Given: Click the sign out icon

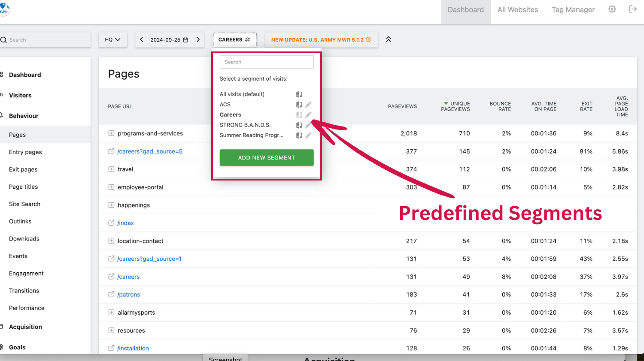Looking at the screenshot, I should click(633, 9).
